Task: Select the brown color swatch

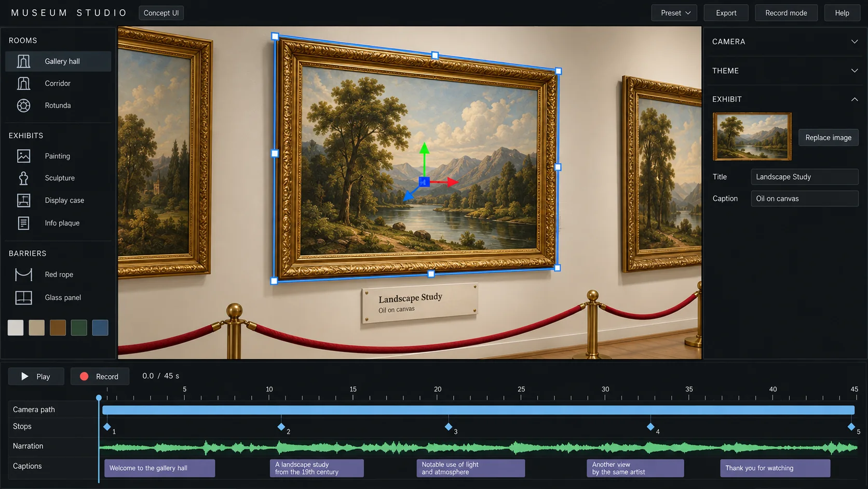Action: [x=58, y=327]
